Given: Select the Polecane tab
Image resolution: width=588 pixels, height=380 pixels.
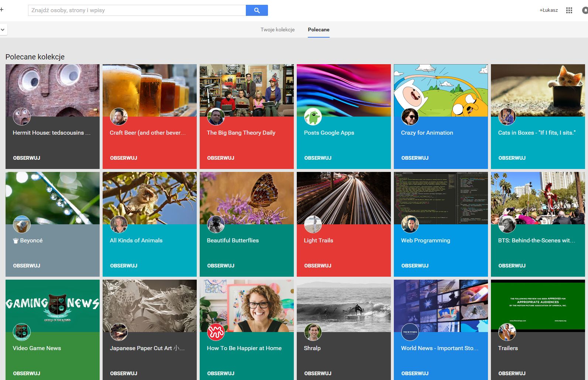Looking at the screenshot, I should 319,30.
